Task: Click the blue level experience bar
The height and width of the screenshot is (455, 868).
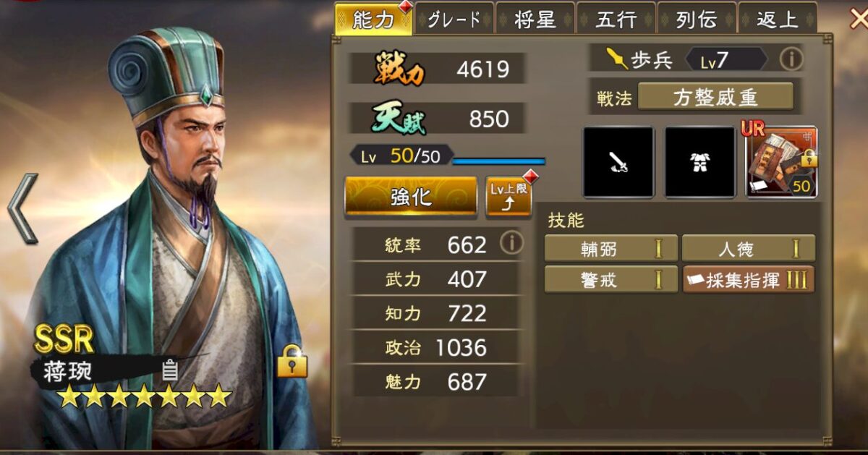Action: point(498,161)
